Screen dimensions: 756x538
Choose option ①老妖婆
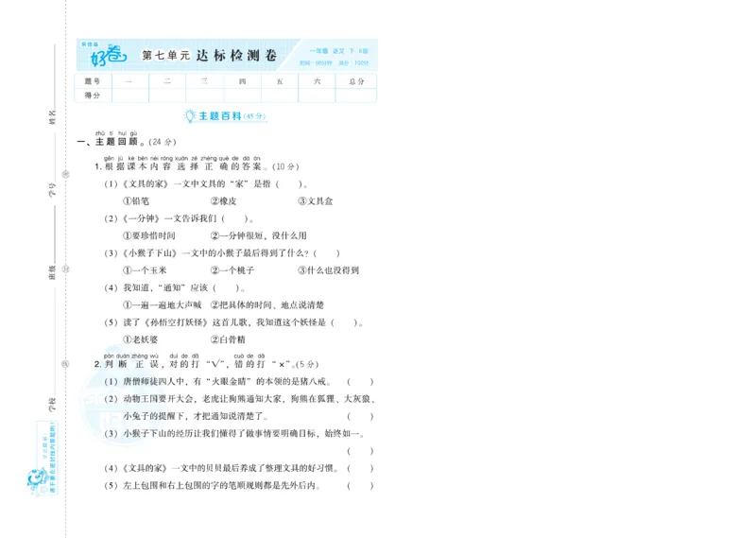(x=140, y=339)
